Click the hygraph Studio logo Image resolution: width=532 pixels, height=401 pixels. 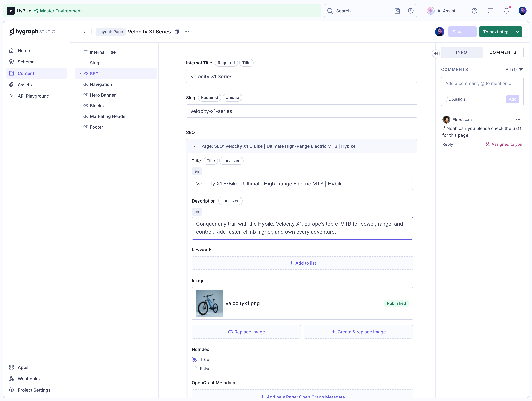click(32, 32)
